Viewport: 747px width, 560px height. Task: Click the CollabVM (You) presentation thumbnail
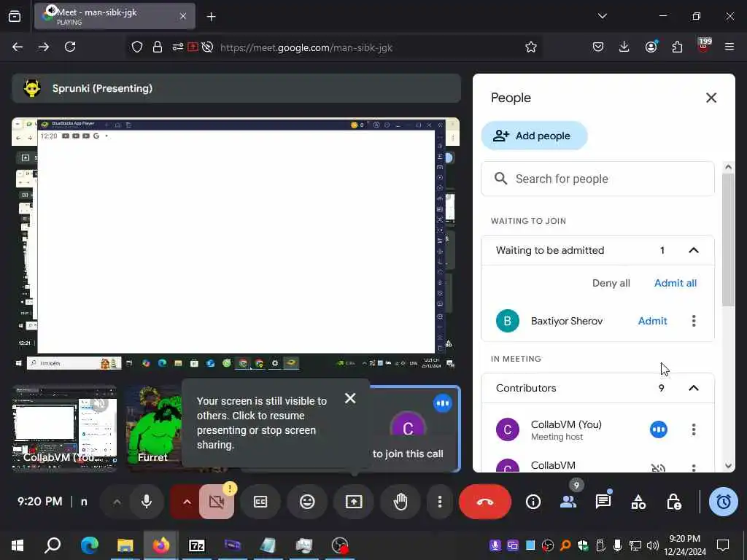click(64, 428)
